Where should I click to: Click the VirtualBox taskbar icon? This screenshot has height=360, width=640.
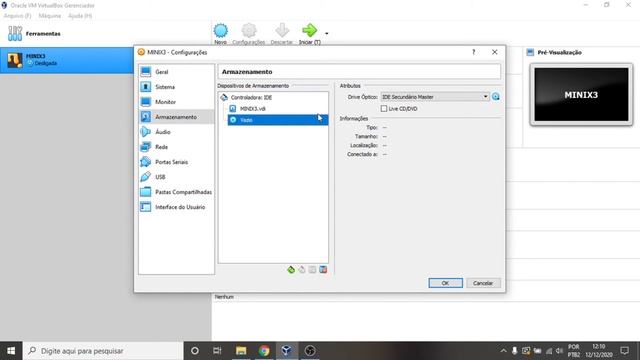287,351
